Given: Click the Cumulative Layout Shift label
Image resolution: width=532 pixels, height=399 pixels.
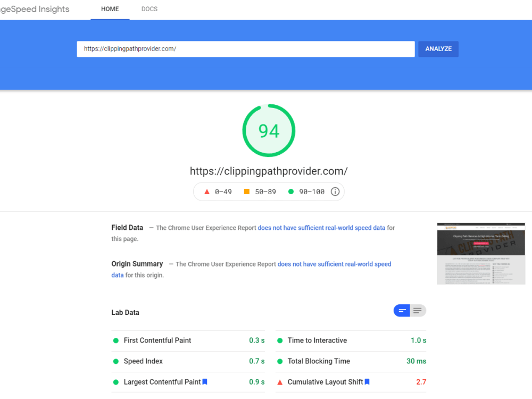Looking at the screenshot, I should pos(326,381).
